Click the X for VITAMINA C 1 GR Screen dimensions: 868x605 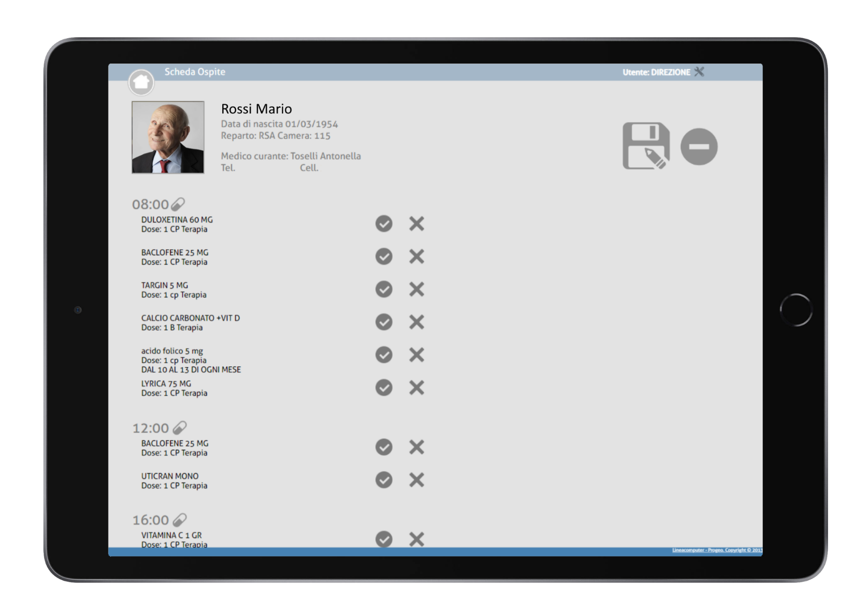click(417, 539)
